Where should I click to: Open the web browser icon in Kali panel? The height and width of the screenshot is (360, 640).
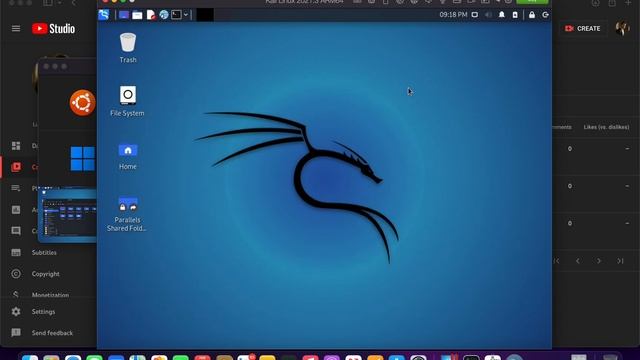pyautogui.click(x=164, y=15)
